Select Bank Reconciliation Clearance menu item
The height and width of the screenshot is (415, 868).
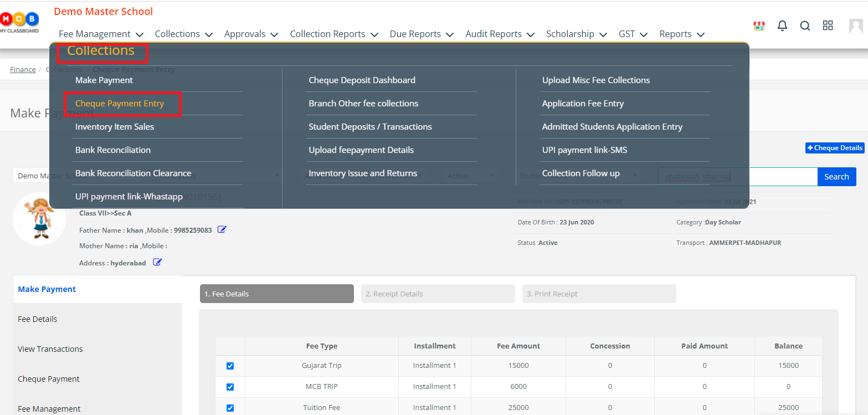click(x=133, y=173)
